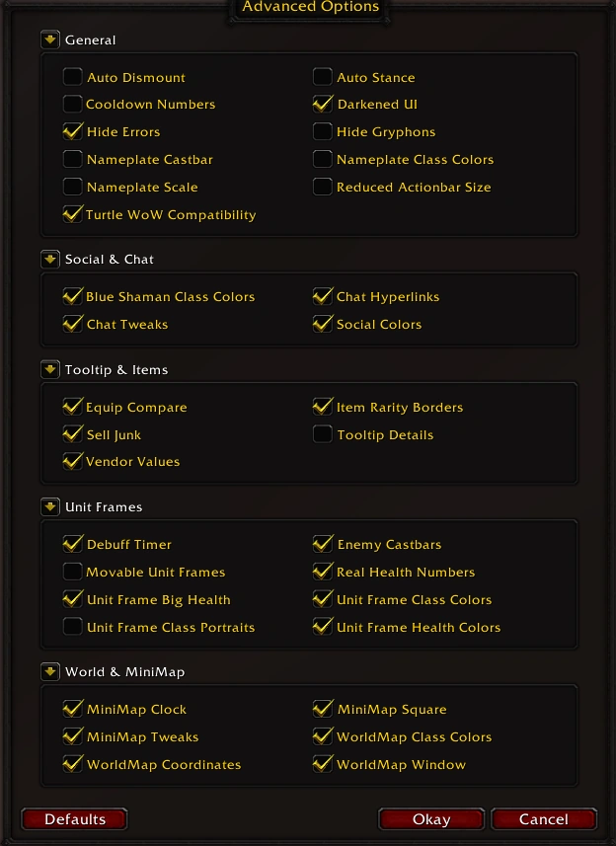Image resolution: width=616 pixels, height=846 pixels.
Task: Enable Unit Frame Class Portraits
Action: 73,627
